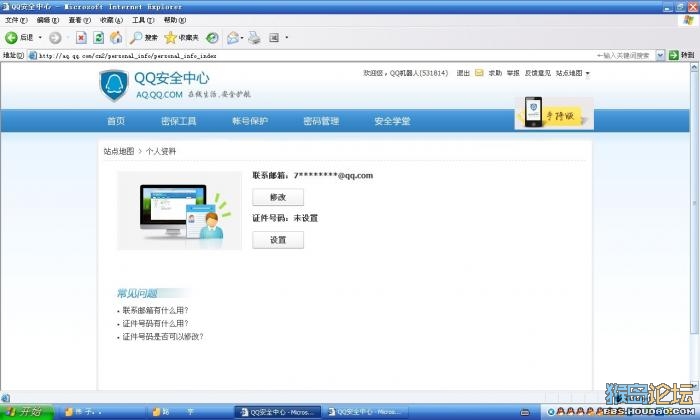Open the 举报 report link

(x=513, y=73)
